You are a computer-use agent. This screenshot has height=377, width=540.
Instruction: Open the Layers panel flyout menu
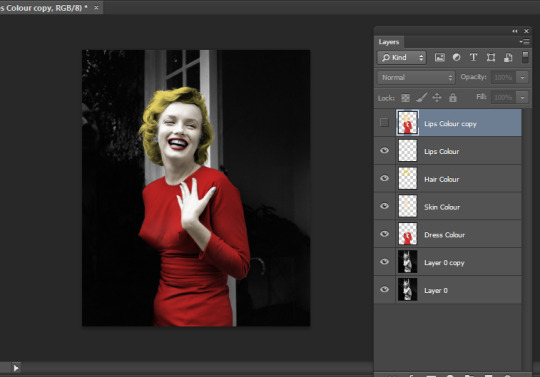point(525,42)
